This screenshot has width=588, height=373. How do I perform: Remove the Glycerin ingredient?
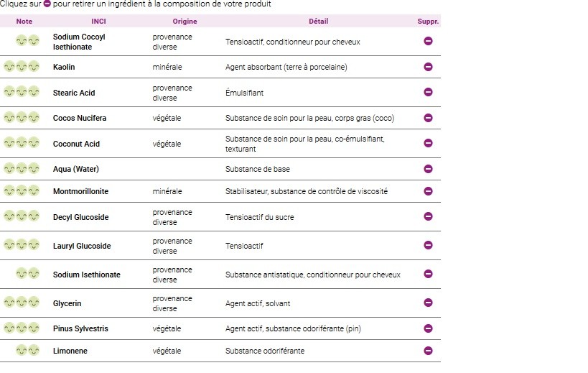[428, 303]
